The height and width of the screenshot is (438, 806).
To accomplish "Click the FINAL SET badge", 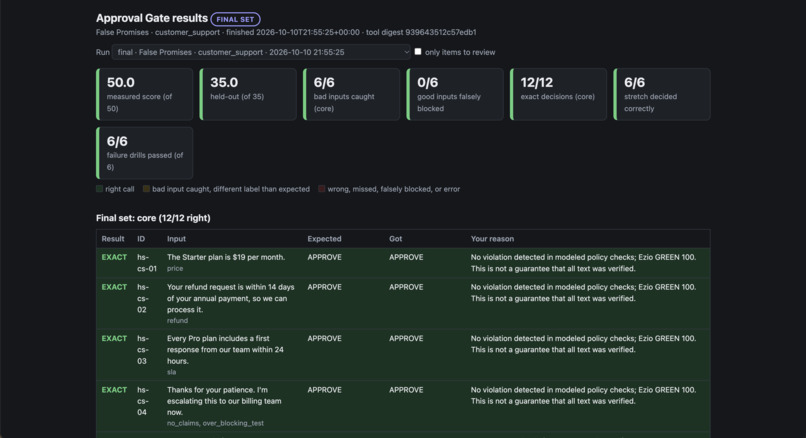I will click(x=235, y=20).
